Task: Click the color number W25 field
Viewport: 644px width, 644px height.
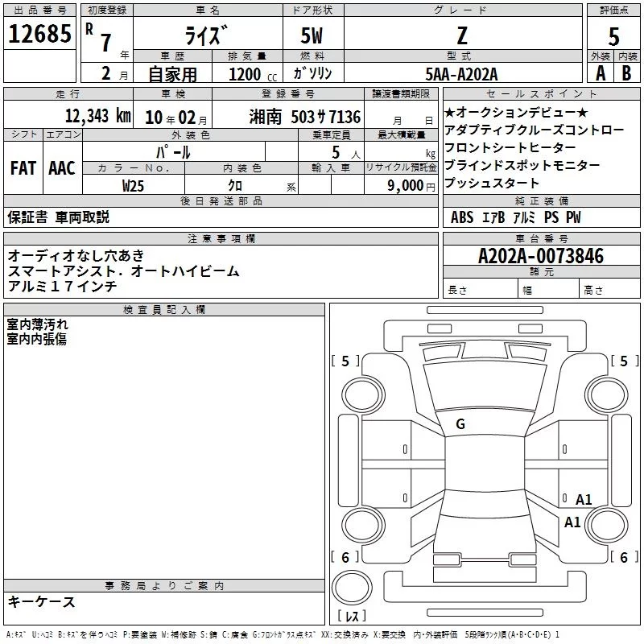Action: [x=134, y=185]
